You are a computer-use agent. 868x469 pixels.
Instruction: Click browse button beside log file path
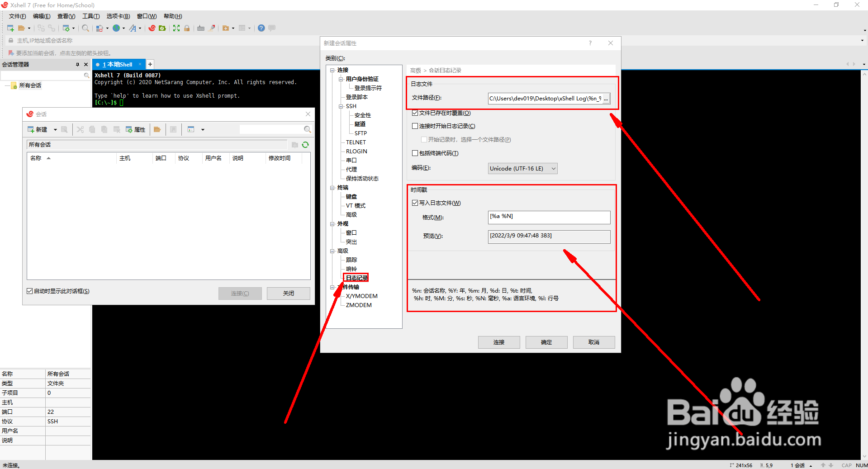pyautogui.click(x=606, y=99)
